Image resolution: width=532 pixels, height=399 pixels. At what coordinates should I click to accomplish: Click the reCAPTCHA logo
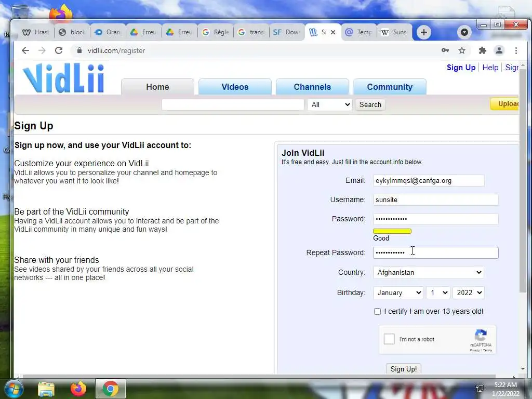point(481,335)
